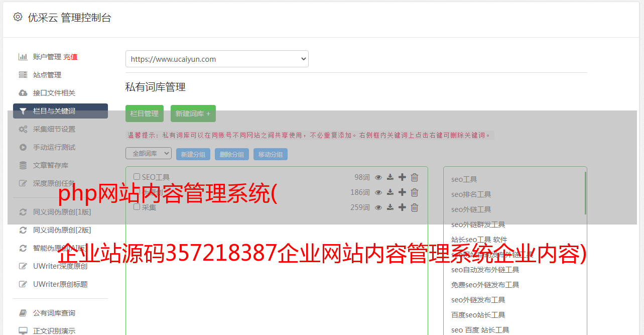Select keyword seo排名工具 in the keyword list
This screenshot has width=644, height=335.
tap(471, 194)
